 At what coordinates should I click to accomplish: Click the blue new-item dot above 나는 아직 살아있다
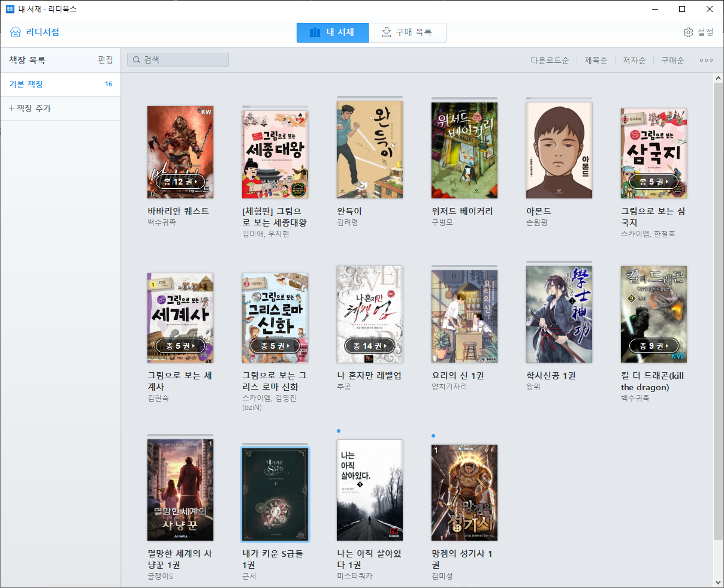click(339, 430)
